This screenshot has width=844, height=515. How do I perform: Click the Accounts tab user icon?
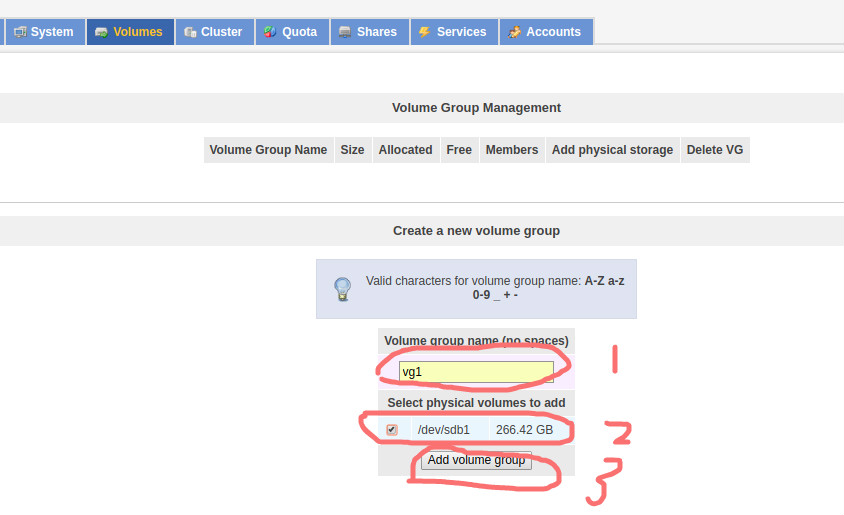click(x=514, y=32)
